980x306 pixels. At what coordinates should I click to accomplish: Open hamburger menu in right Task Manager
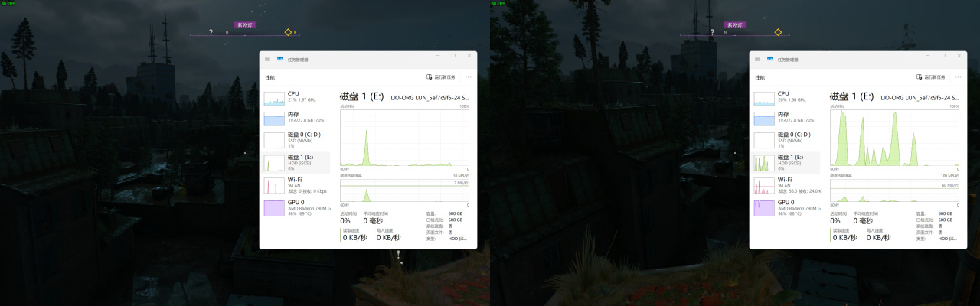tap(757, 59)
